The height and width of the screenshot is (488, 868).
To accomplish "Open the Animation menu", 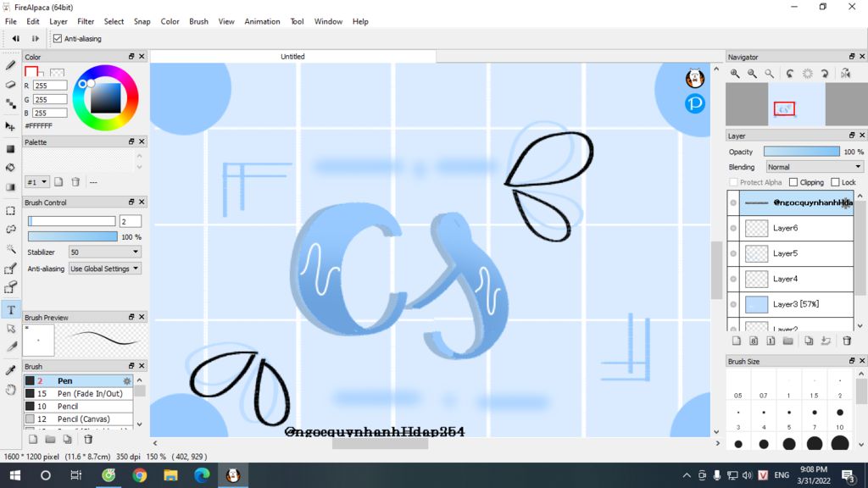I will pyautogui.click(x=262, y=21).
